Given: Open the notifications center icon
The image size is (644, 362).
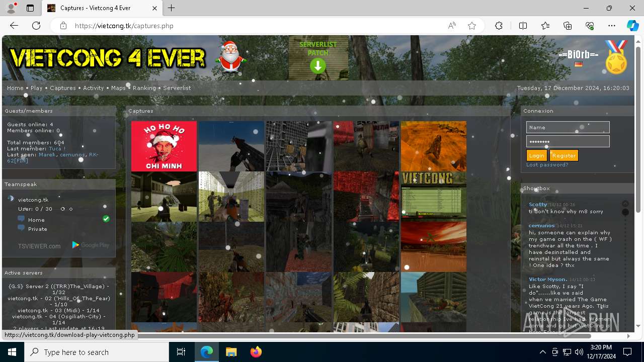Looking at the screenshot, I should 627,352.
